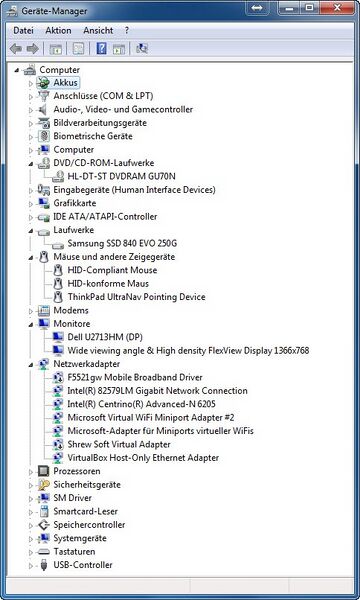Select HID-konforme Maus entry
The image size is (360, 600).
(108, 284)
